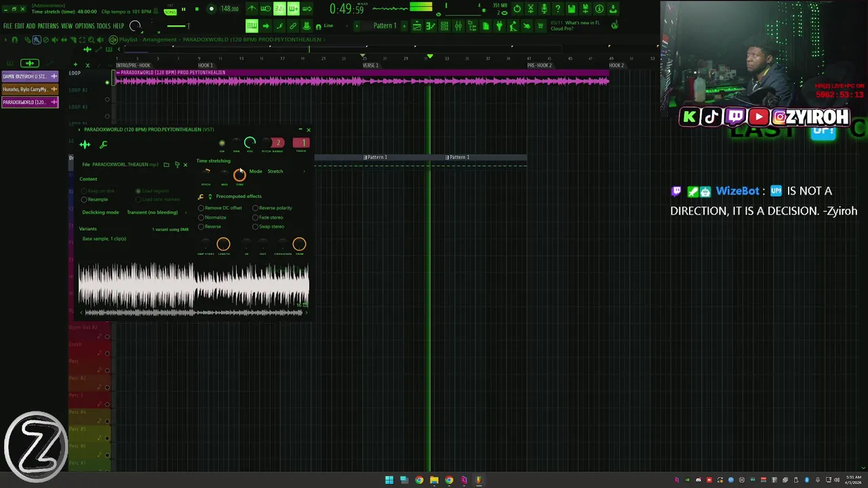Open the TOOLS menu
This screenshot has height=488, width=868.
pyautogui.click(x=103, y=26)
